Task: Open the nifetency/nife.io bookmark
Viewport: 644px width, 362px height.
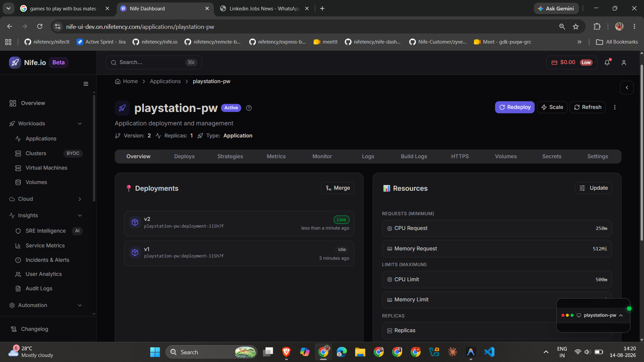Action: (155, 42)
